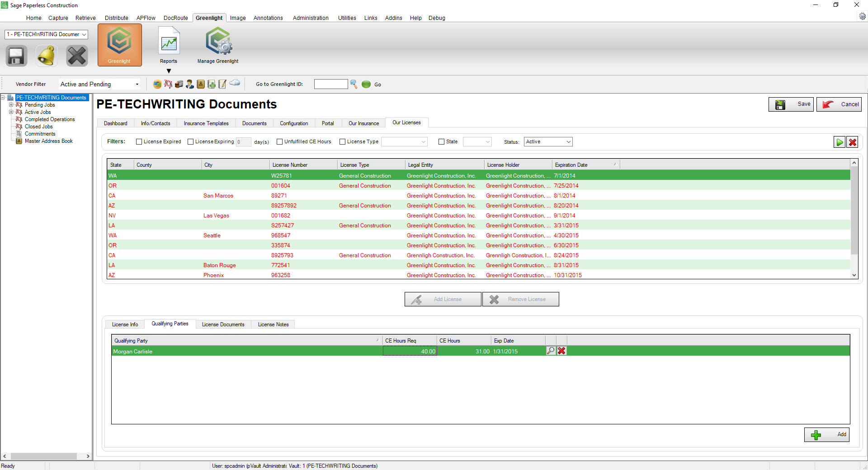Click the Cancel button
The height and width of the screenshot is (470, 868).
tap(839, 104)
